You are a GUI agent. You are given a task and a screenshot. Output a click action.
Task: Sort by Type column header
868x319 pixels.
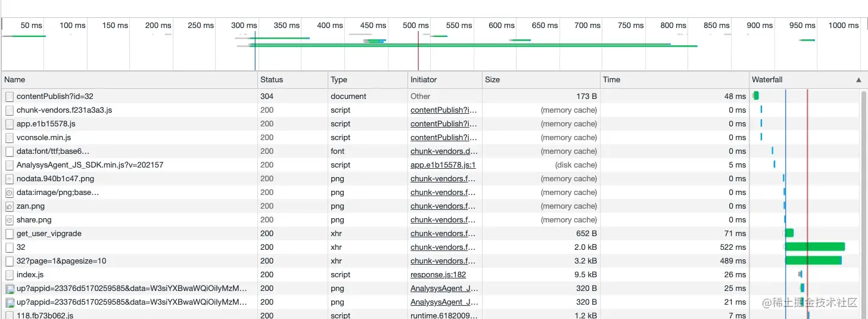368,79
